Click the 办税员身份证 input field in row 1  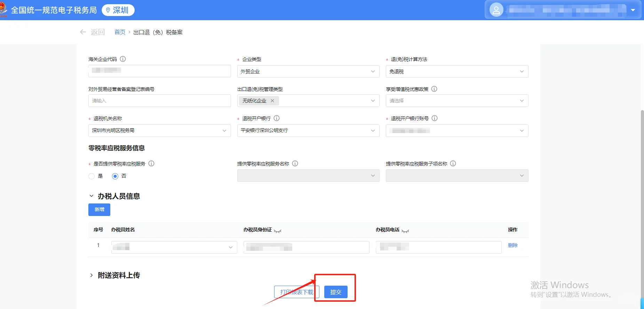(306, 247)
